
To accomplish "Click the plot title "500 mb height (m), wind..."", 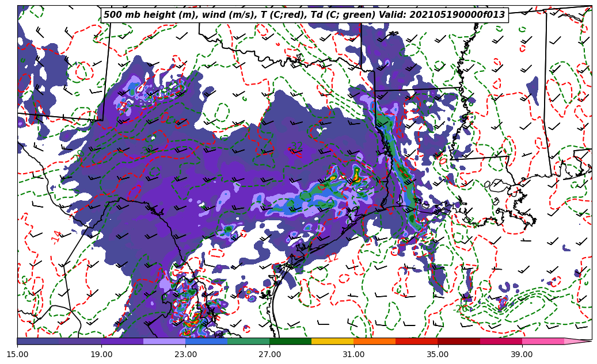I will click(304, 15).
